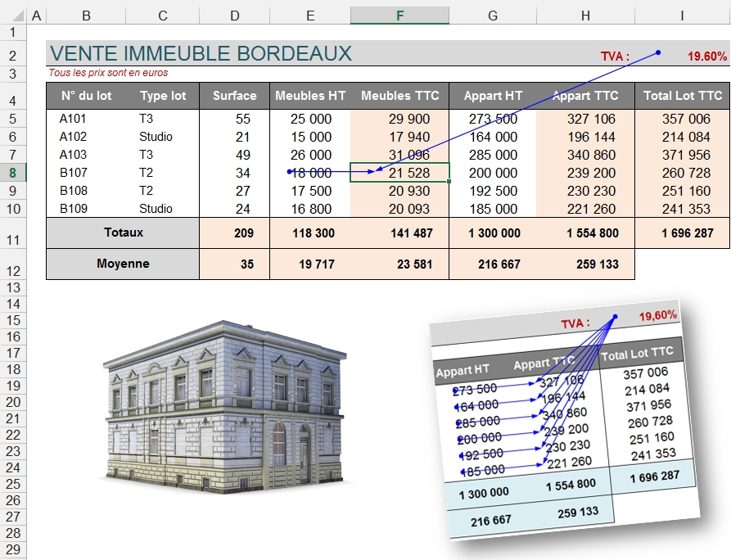This screenshot has height=560, width=731.
Task: Select the column A header
Action: click(37, 16)
